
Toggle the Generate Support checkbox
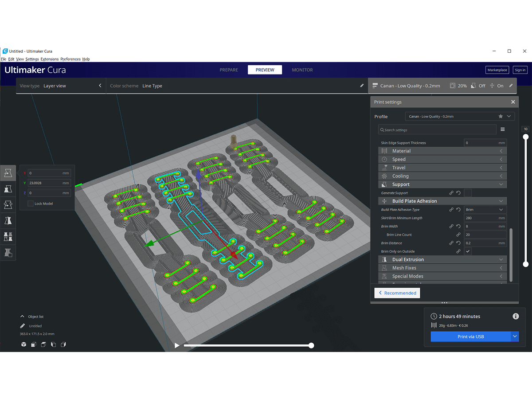[x=468, y=193]
